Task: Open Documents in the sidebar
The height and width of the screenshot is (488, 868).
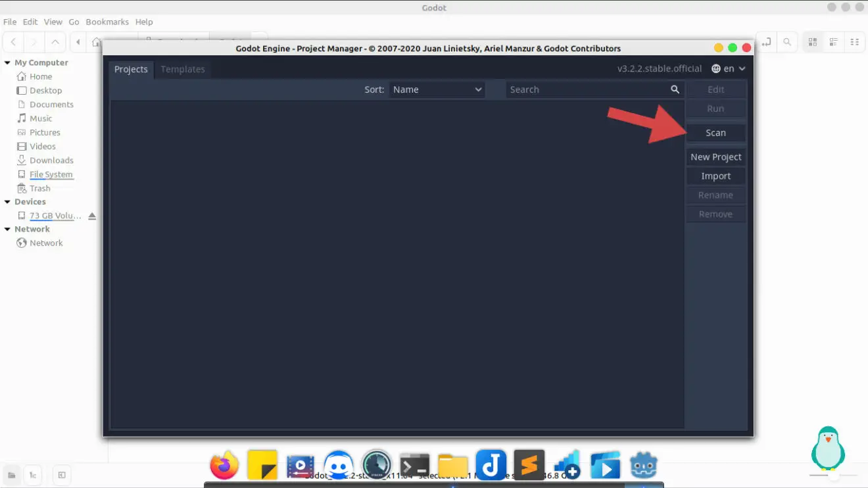Action: [51, 105]
